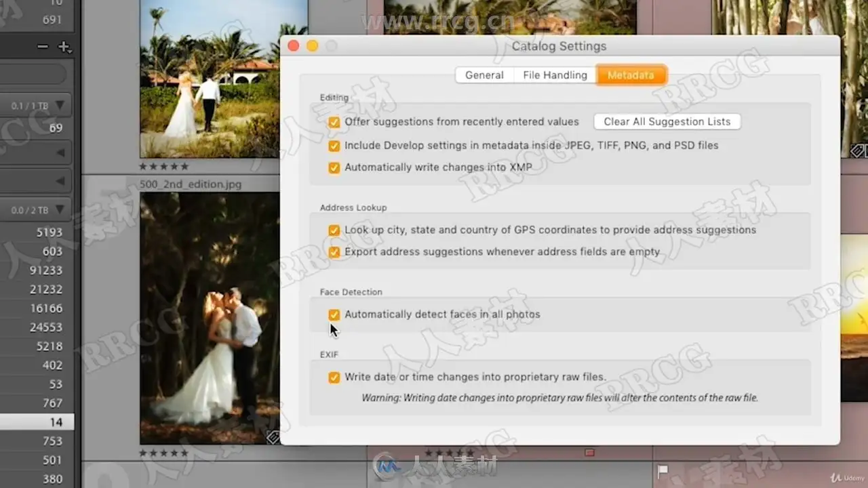Select the folder row with count 402
The height and width of the screenshot is (488, 868).
(37, 365)
